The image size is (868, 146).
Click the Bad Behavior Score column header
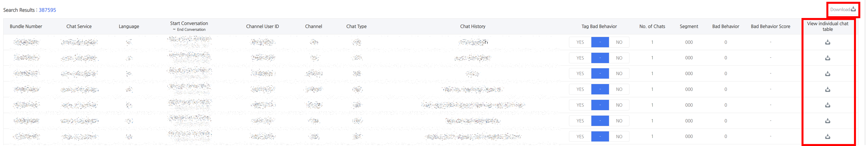click(x=770, y=26)
